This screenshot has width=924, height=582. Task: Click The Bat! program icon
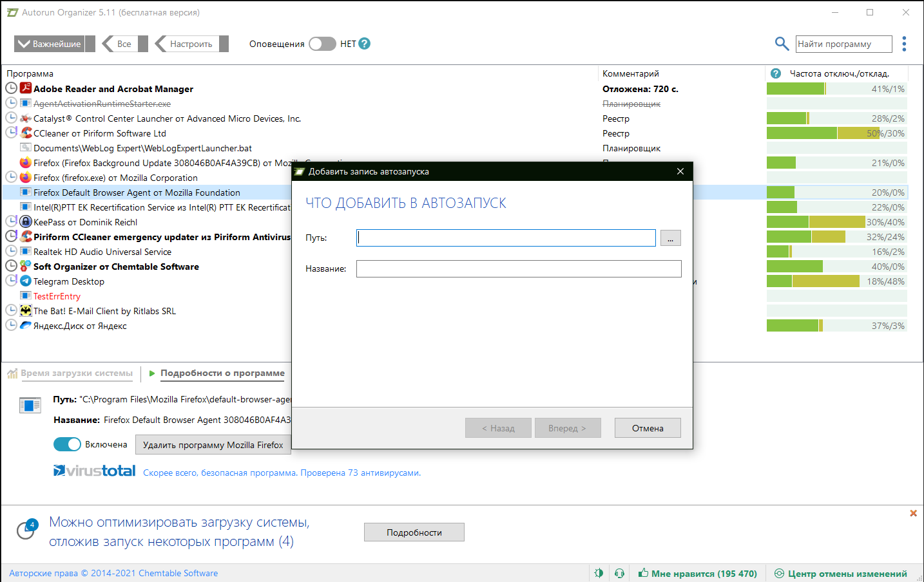point(26,310)
